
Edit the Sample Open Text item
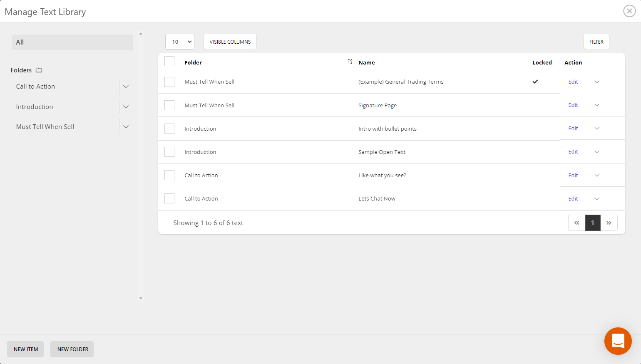tap(573, 152)
